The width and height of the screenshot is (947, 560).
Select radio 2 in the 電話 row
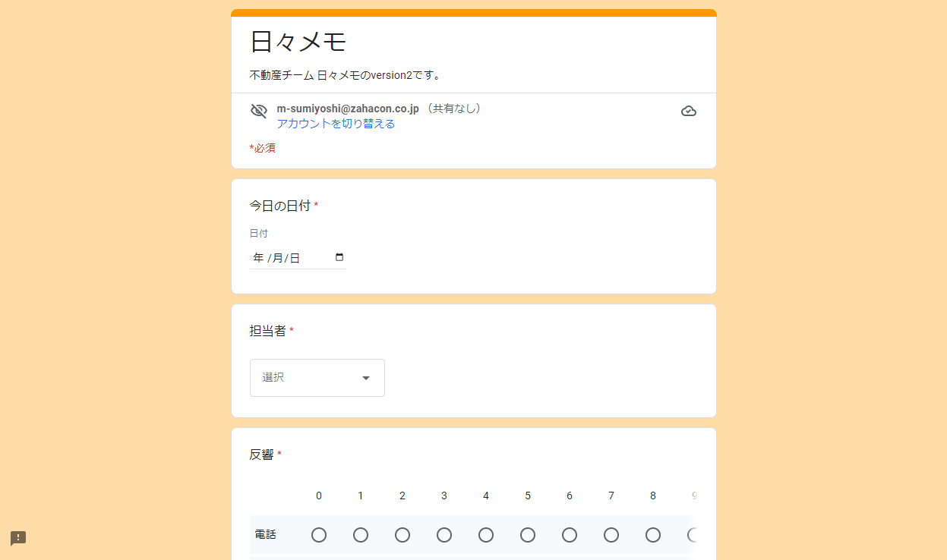[x=402, y=535]
